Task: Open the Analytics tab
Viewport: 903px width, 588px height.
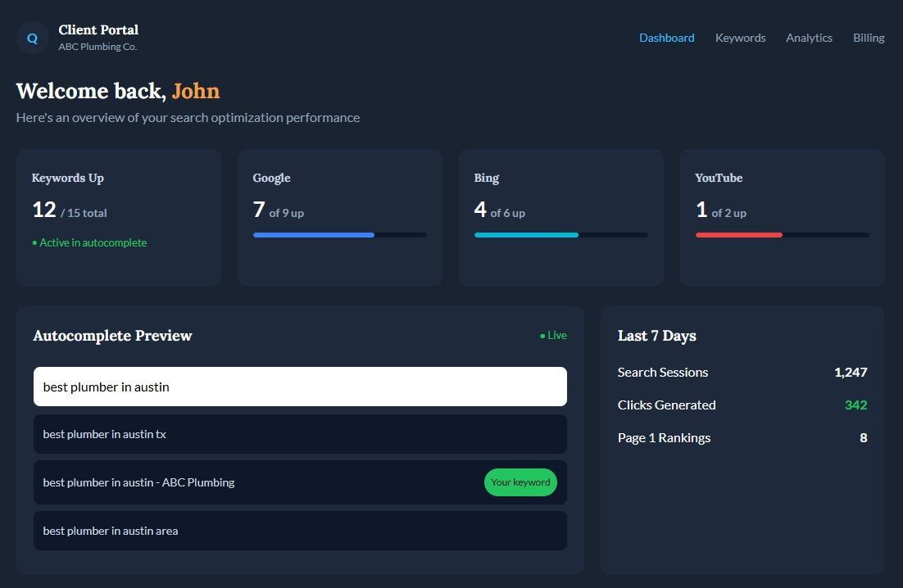Action: click(809, 38)
